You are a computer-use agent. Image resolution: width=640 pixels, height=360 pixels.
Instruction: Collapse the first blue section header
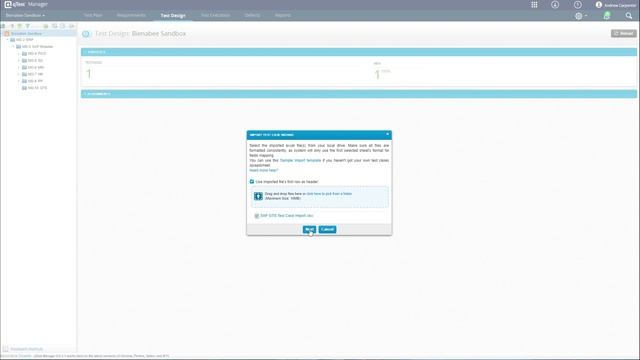[358, 52]
